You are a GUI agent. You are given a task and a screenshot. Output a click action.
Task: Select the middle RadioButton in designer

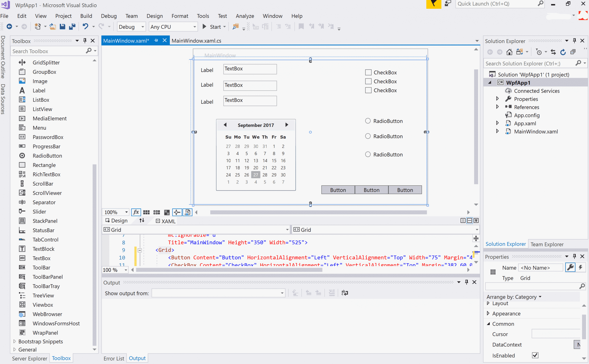tap(368, 136)
